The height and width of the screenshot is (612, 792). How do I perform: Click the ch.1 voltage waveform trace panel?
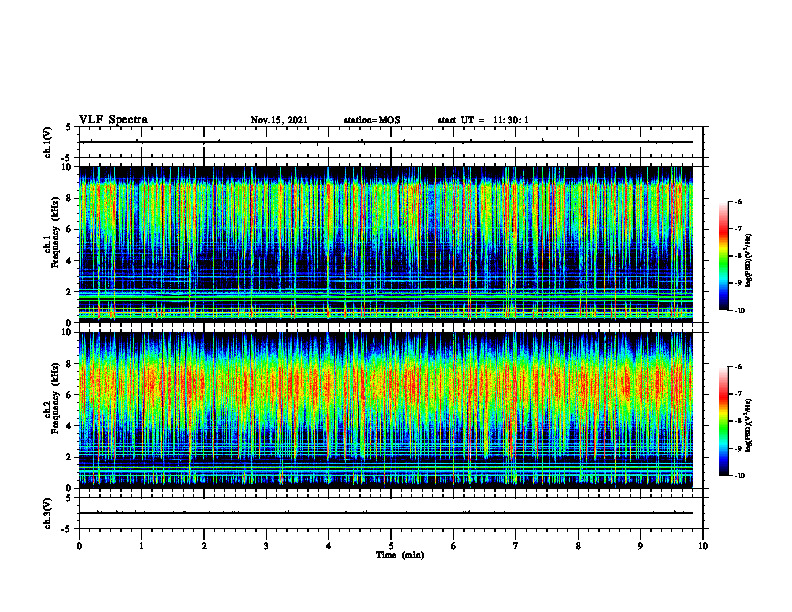coord(391,142)
